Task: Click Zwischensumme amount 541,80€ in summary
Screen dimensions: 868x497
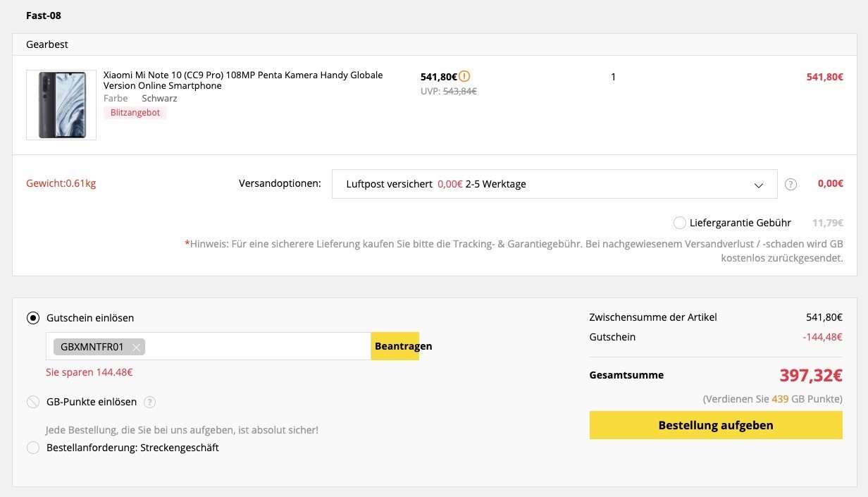Action: pos(824,317)
